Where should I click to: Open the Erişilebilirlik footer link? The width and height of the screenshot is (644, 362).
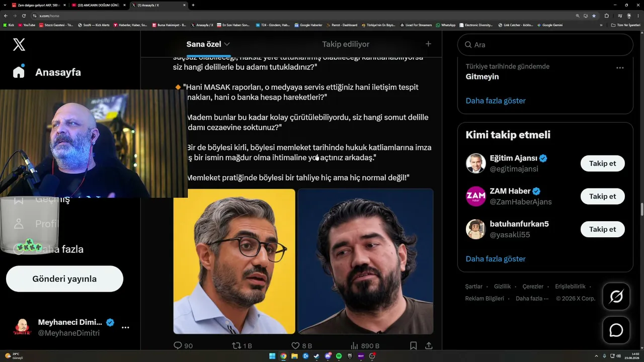(570, 287)
